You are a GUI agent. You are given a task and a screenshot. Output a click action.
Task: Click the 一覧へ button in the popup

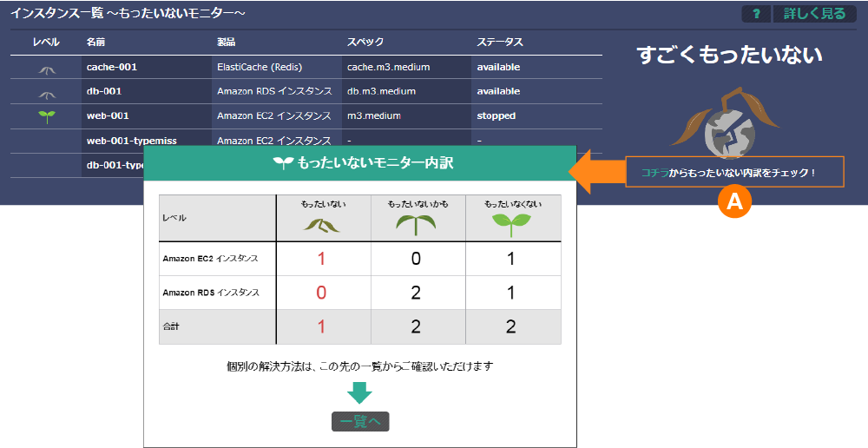[360, 421]
